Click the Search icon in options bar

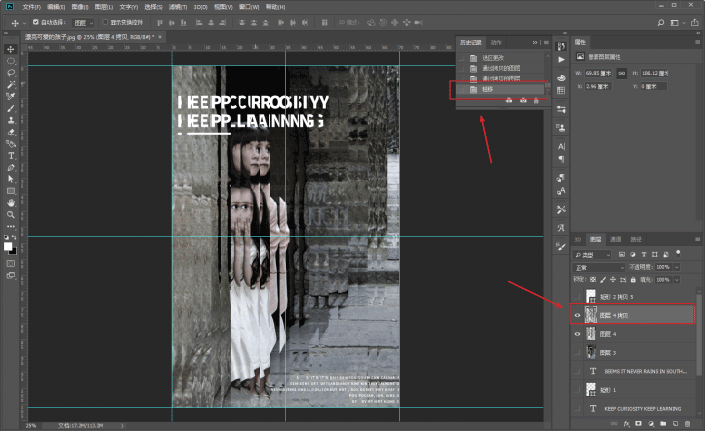click(x=660, y=22)
